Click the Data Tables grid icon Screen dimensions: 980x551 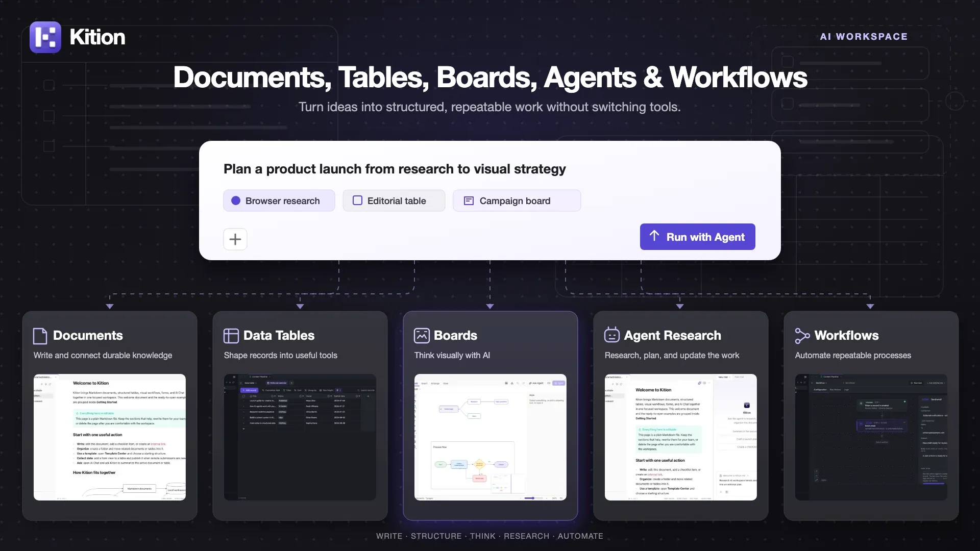point(231,336)
